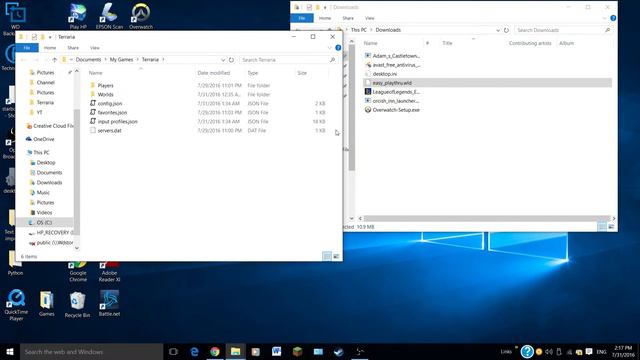The height and width of the screenshot is (360, 640).
Task: Open Home tab in Terraria window
Action: pos(50,48)
